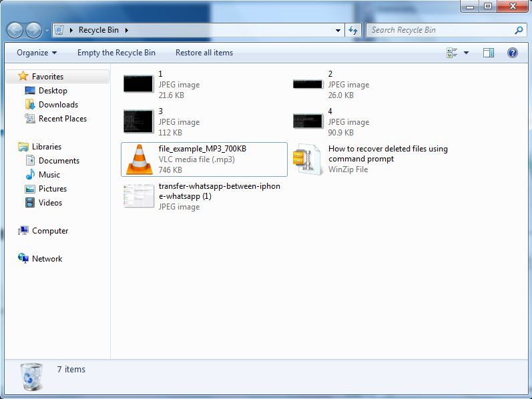
Task: Click the search magnifier icon
Action: [519, 30]
